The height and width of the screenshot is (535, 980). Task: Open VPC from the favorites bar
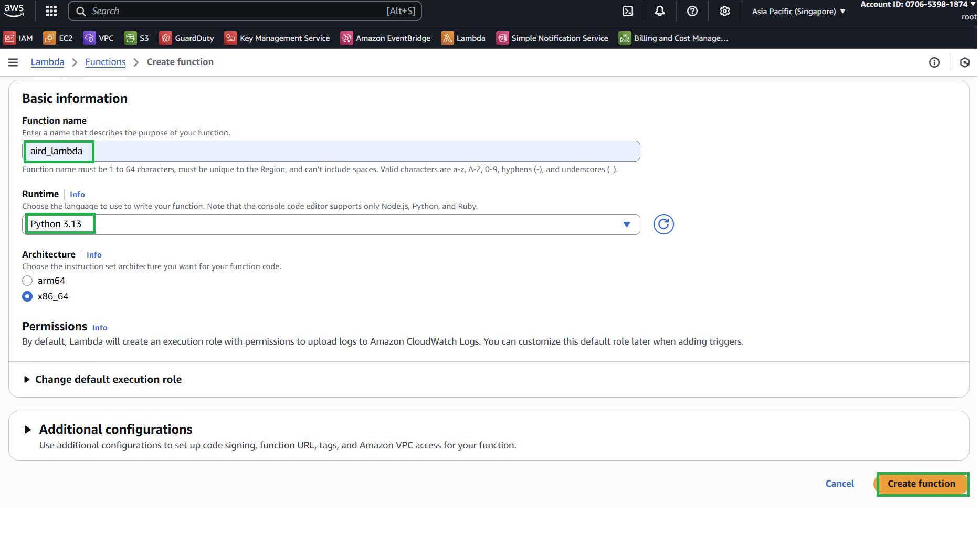(x=99, y=38)
